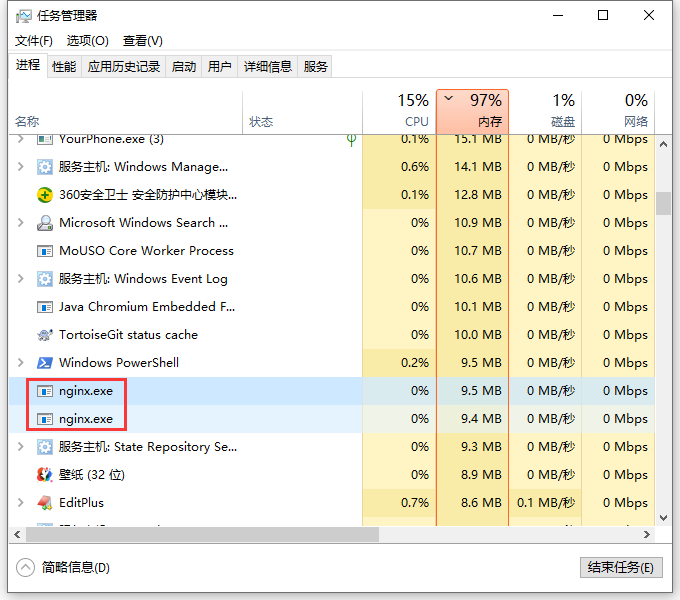The height and width of the screenshot is (600, 680).
Task: Click the State Repository service gear icon
Action: (45, 447)
